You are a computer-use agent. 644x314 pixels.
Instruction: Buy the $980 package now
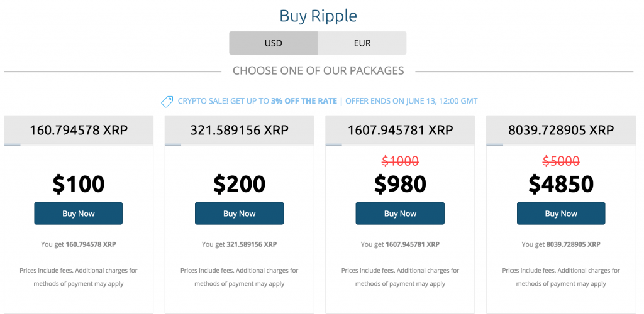400,213
